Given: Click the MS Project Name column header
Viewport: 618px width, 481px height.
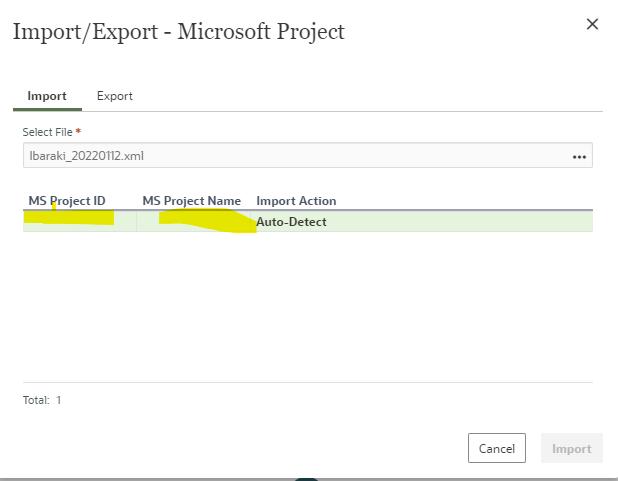Looking at the screenshot, I should pos(192,201).
